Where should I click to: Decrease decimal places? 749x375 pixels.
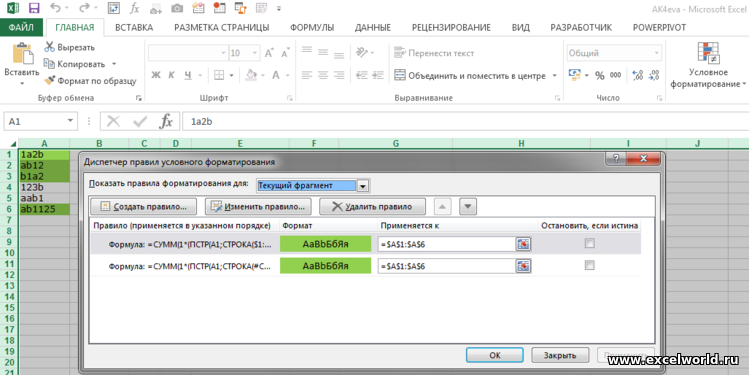pyautogui.click(x=654, y=75)
